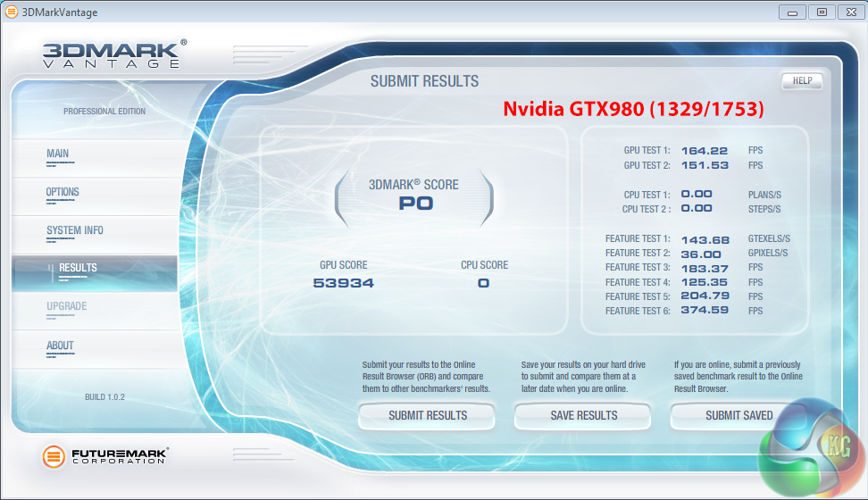This screenshot has height=500, width=868.
Task: Select Feature Test 3 value 183.37
Action: tap(705, 269)
